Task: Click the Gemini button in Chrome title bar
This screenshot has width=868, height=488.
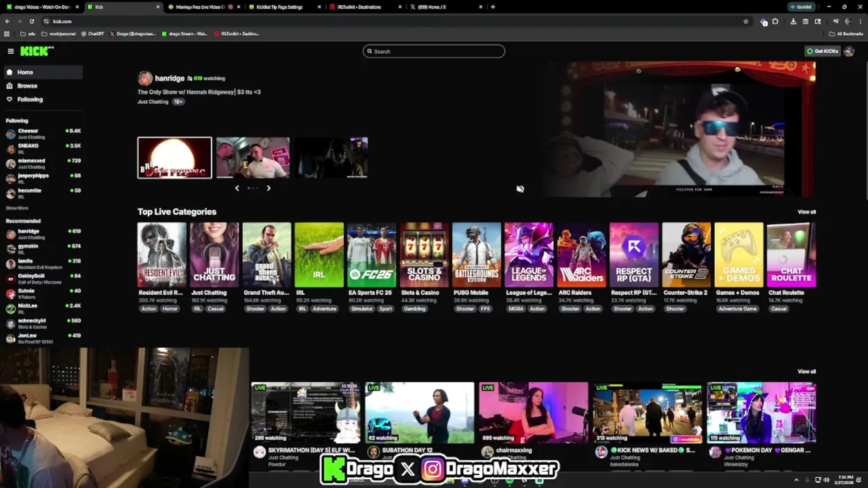Action: pos(801,7)
